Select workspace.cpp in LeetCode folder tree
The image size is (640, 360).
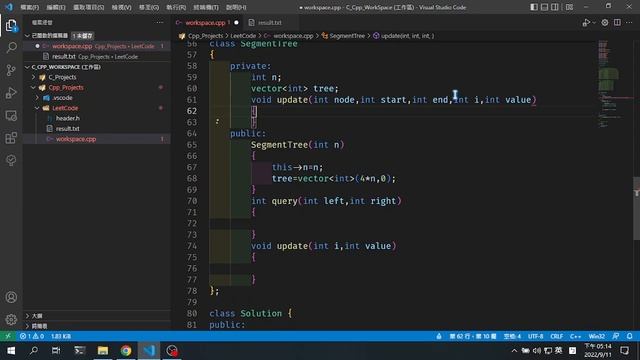click(x=76, y=139)
